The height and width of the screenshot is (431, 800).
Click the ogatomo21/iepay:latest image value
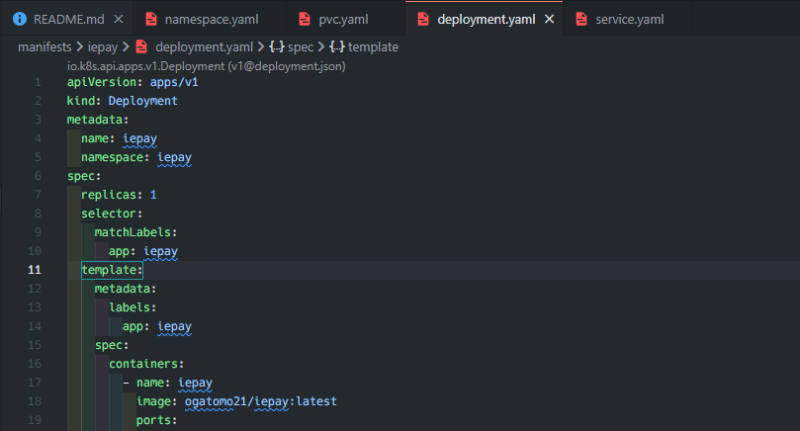pos(260,401)
